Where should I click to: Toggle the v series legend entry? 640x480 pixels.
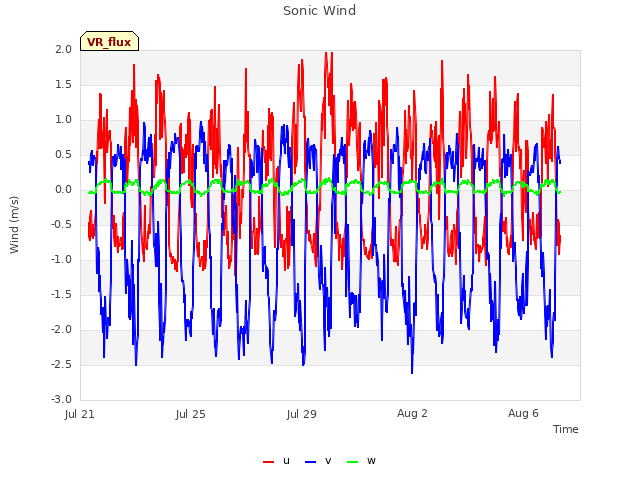click(x=318, y=461)
